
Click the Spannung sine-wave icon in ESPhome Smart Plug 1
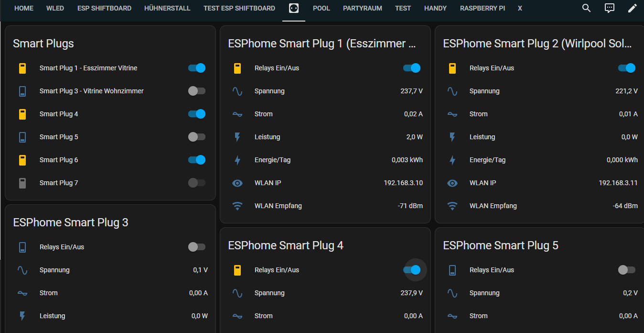237,91
